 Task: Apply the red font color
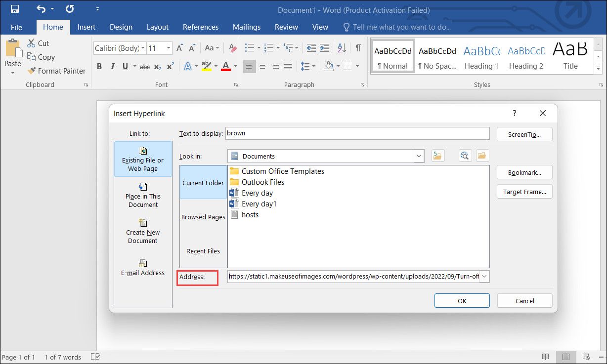pyautogui.click(x=226, y=66)
